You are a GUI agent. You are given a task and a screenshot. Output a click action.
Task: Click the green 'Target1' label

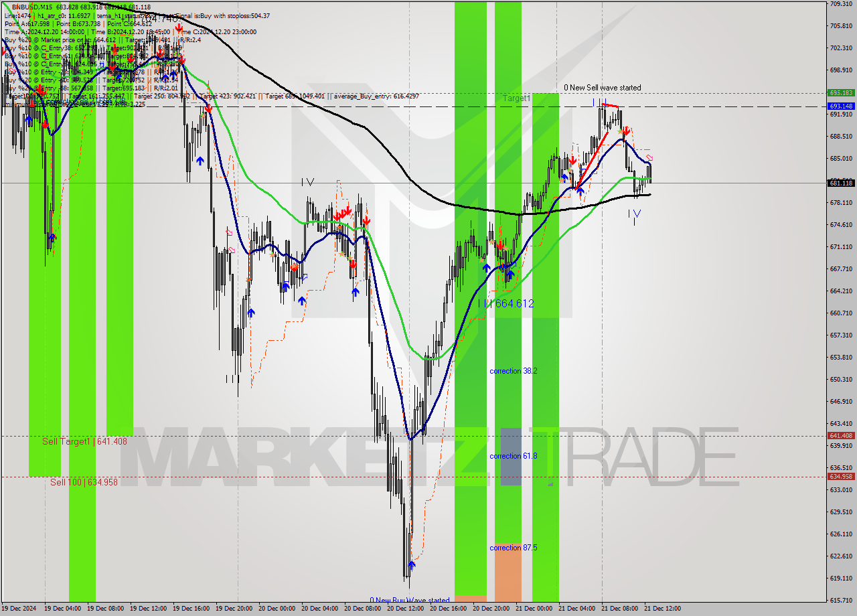point(517,98)
